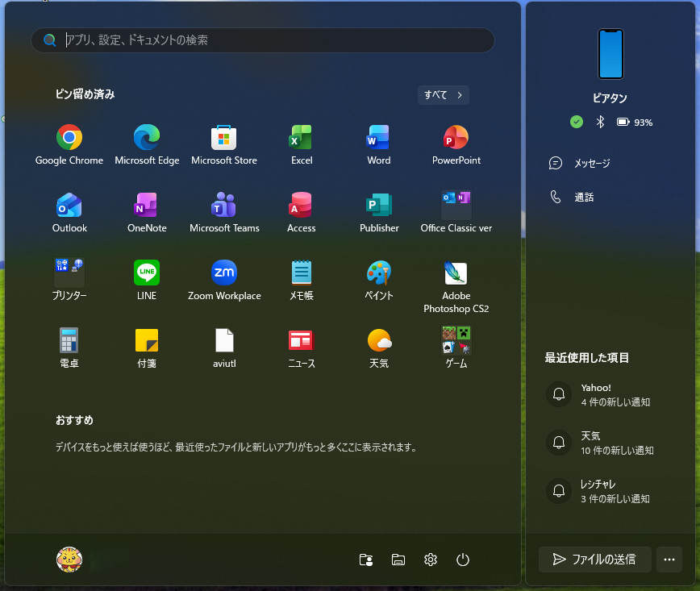700x591 pixels.
Task: Open the phone panel more options menu
Action: (669, 560)
